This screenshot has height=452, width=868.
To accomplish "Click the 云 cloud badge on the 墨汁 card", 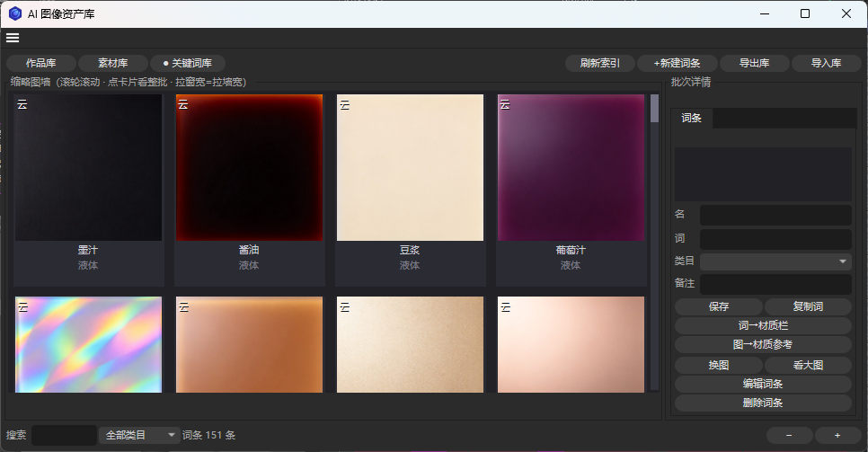I will (22, 104).
